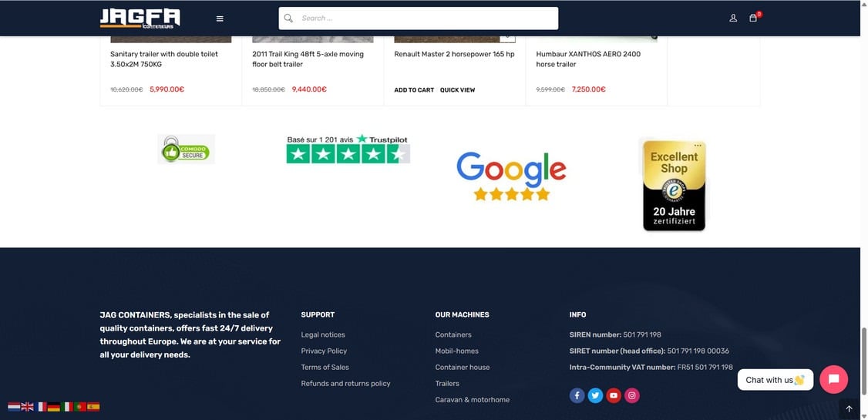Viewport: 868px width, 420px height.
Task: Open 2011 Trail King 48ft trailer product
Action: 308,59
